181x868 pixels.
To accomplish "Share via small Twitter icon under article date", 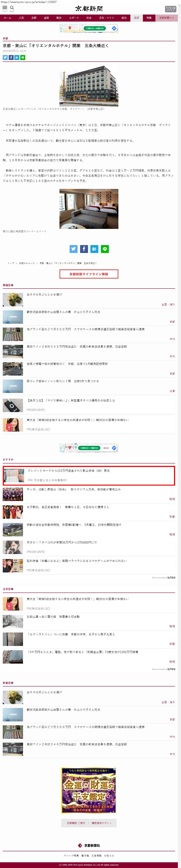I will point(5,58).
